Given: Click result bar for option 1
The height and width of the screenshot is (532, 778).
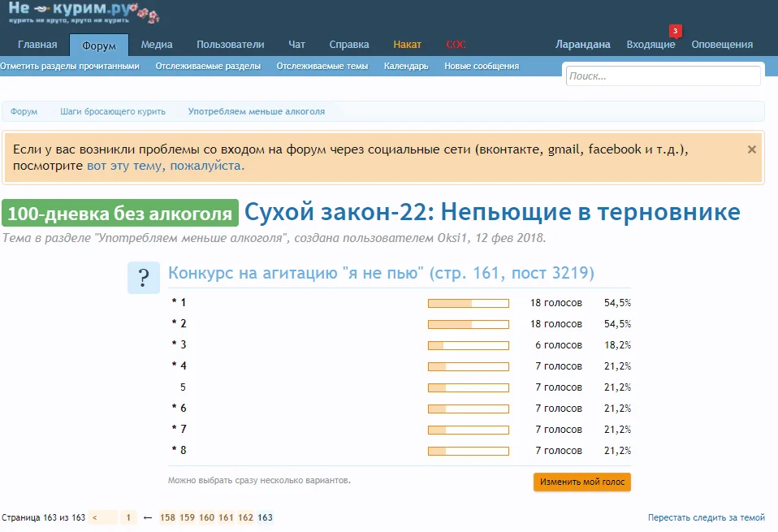Looking at the screenshot, I should coord(469,303).
